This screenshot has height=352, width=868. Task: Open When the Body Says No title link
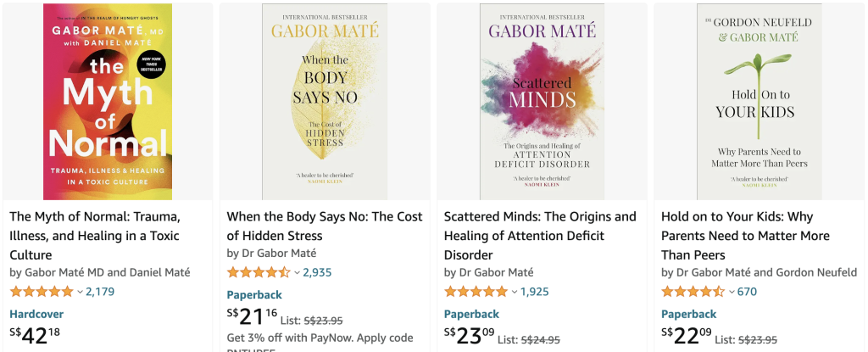(322, 226)
